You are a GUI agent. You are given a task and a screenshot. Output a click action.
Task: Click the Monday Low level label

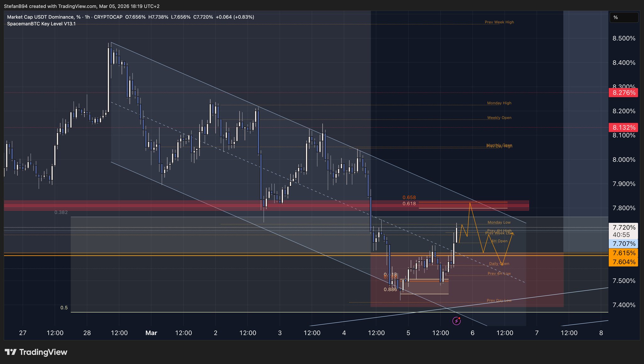click(499, 222)
